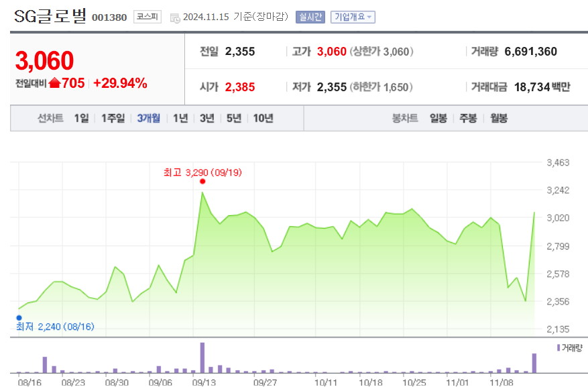Switch to 일봉 candlestick chart
The height and width of the screenshot is (387, 588).
[438, 118]
